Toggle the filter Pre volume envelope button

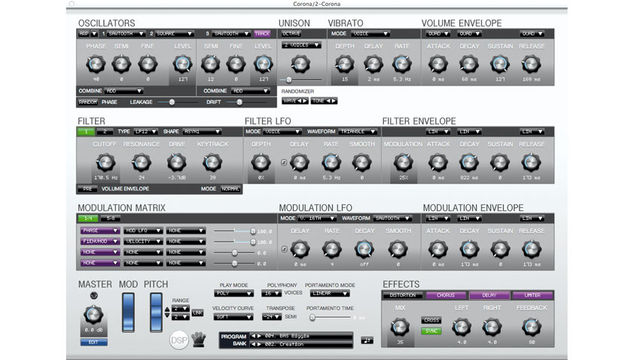87,189
